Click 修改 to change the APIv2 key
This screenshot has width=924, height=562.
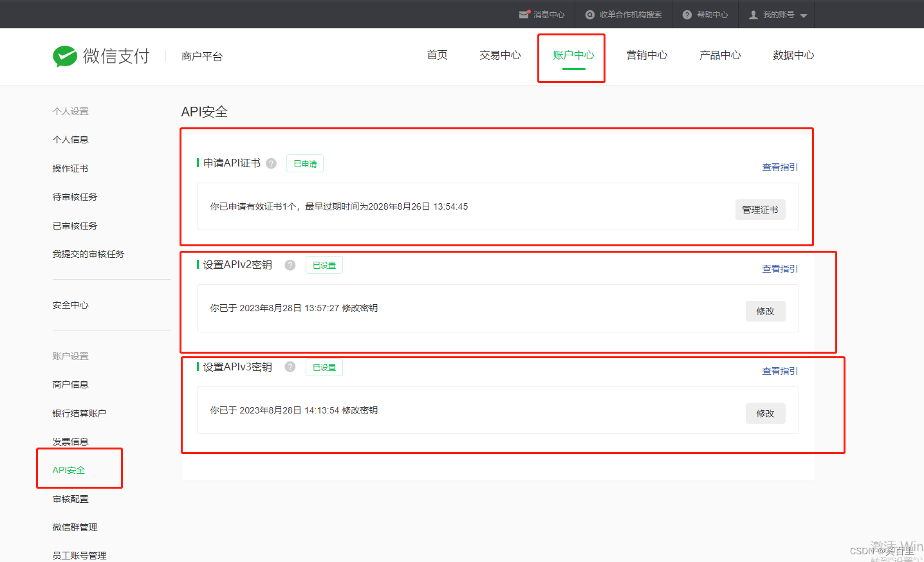[765, 311]
